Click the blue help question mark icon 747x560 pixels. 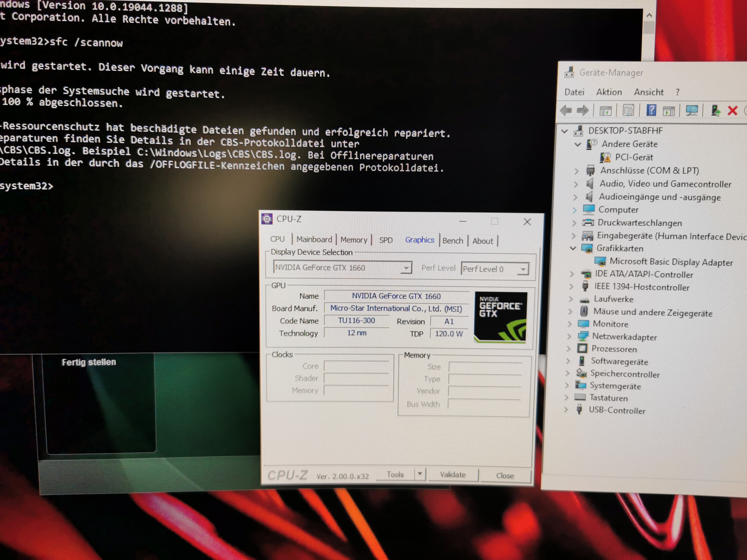[651, 110]
